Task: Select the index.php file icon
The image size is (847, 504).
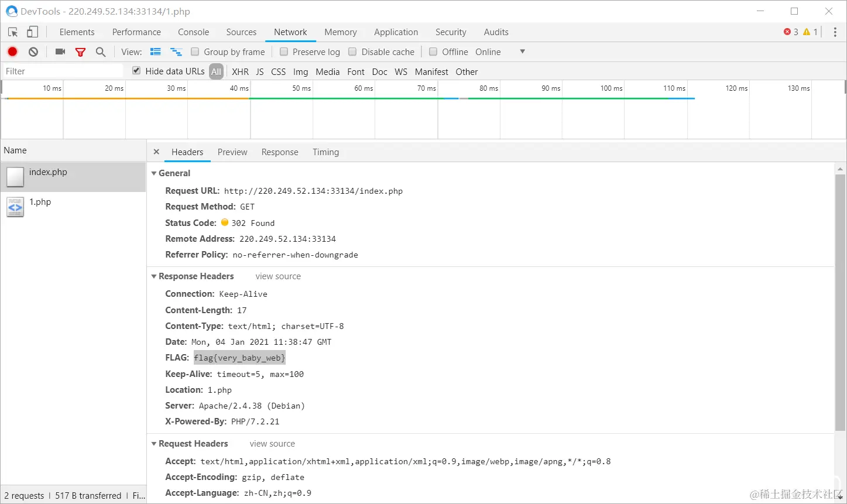Action: pos(15,176)
